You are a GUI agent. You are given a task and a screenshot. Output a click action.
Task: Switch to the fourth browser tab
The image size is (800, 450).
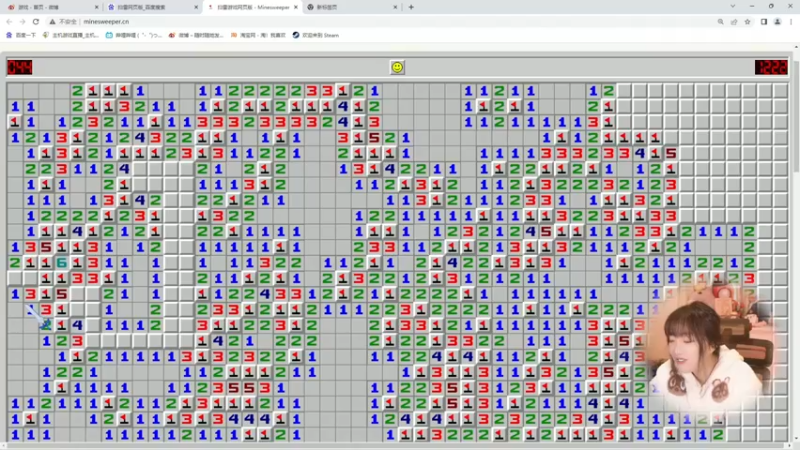(350, 7)
